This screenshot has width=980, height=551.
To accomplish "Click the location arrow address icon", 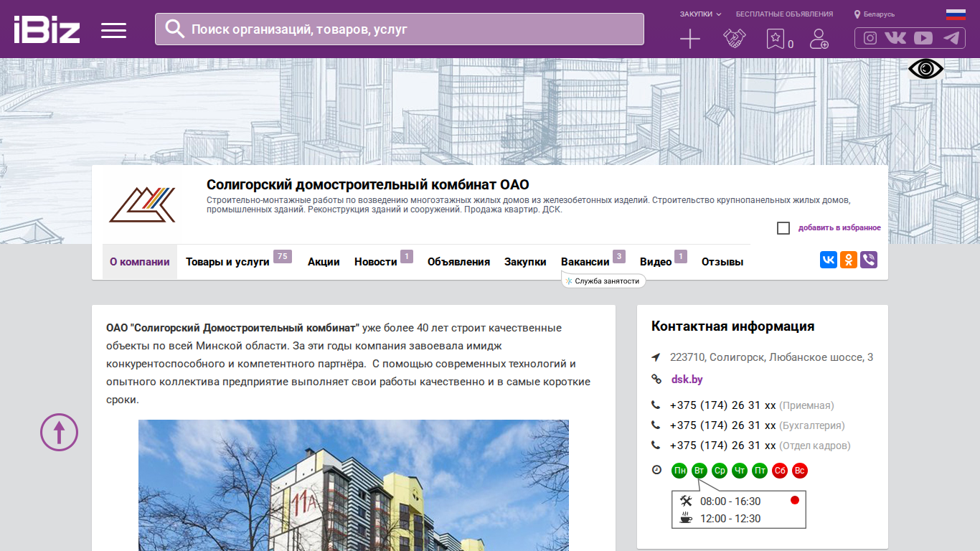I will pyautogui.click(x=656, y=357).
